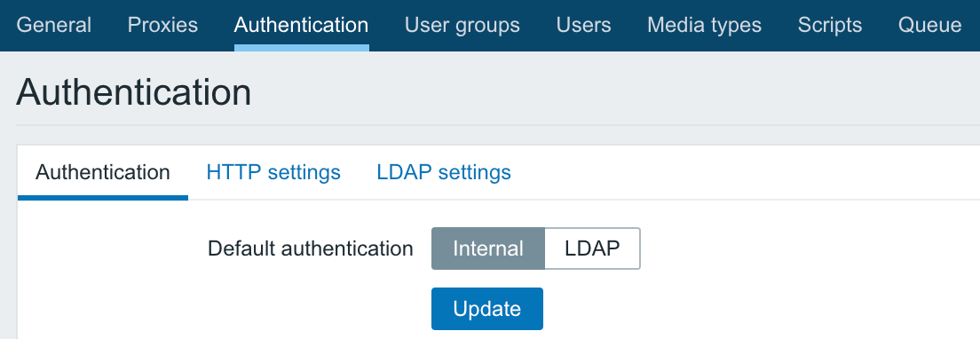Select Authentication in the top navigation bar

[301, 25]
